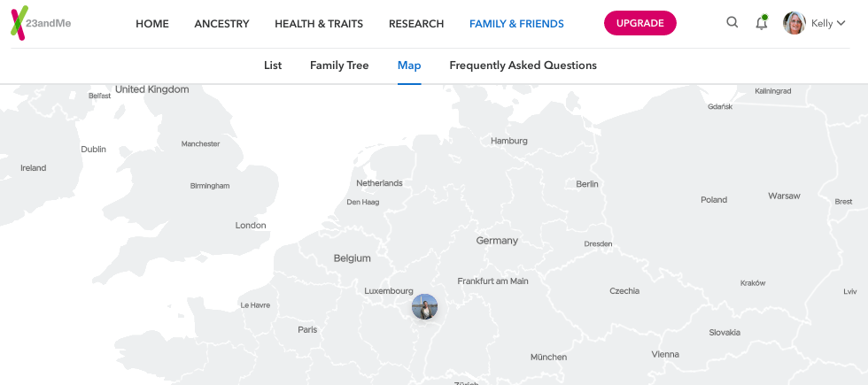Click Kelly's profile avatar

pos(794,24)
